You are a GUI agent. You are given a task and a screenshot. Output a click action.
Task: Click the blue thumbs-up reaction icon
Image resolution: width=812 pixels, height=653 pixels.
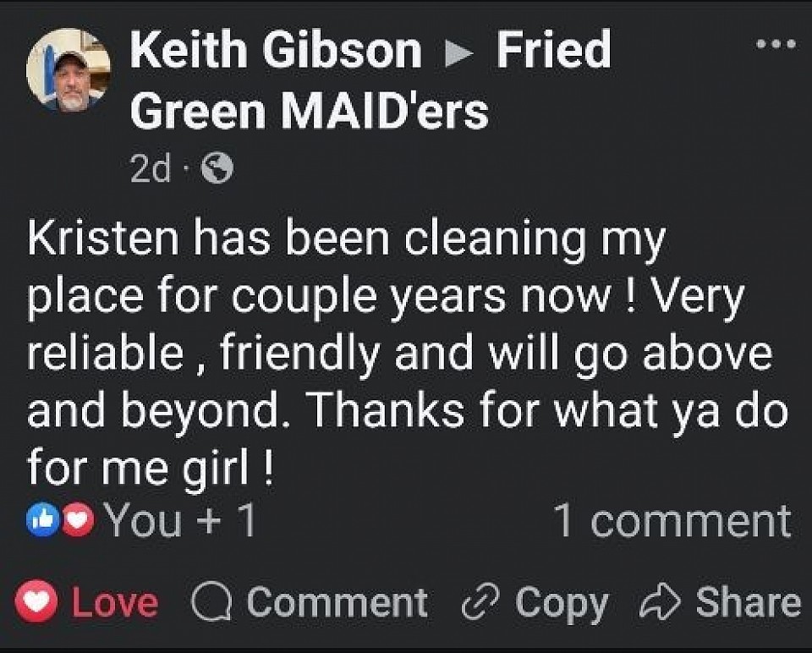41,521
